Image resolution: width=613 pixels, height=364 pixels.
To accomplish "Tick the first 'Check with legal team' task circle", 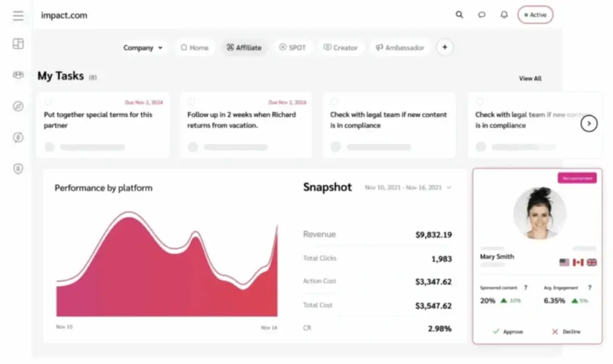I will point(334,102).
